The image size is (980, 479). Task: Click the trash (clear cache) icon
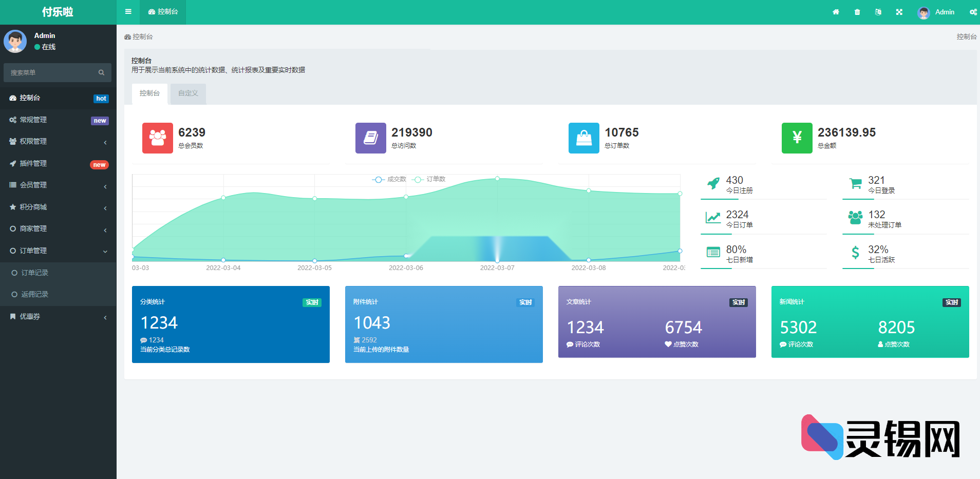[x=857, y=12]
